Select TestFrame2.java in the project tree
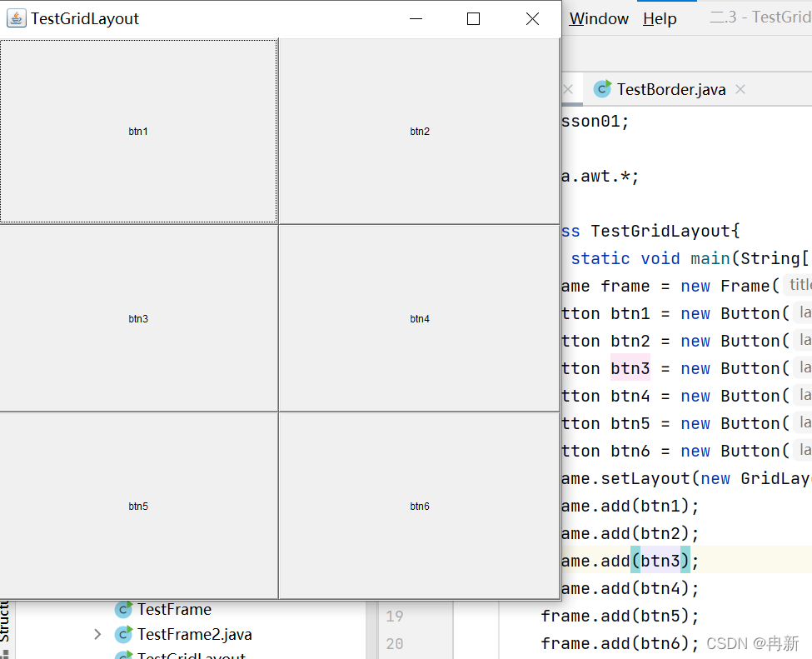812x659 pixels. pos(195,634)
